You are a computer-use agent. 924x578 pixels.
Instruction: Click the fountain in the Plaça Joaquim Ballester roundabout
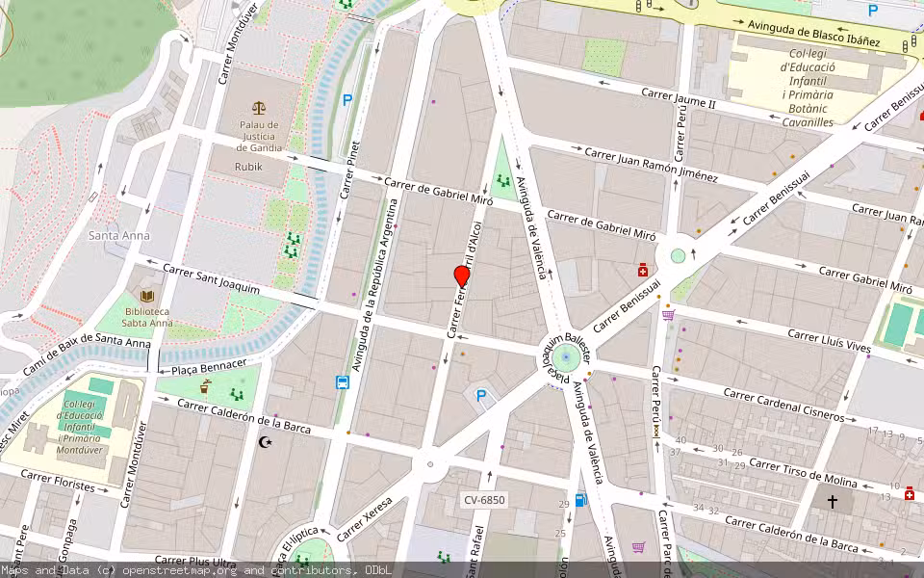pyautogui.click(x=566, y=356)
